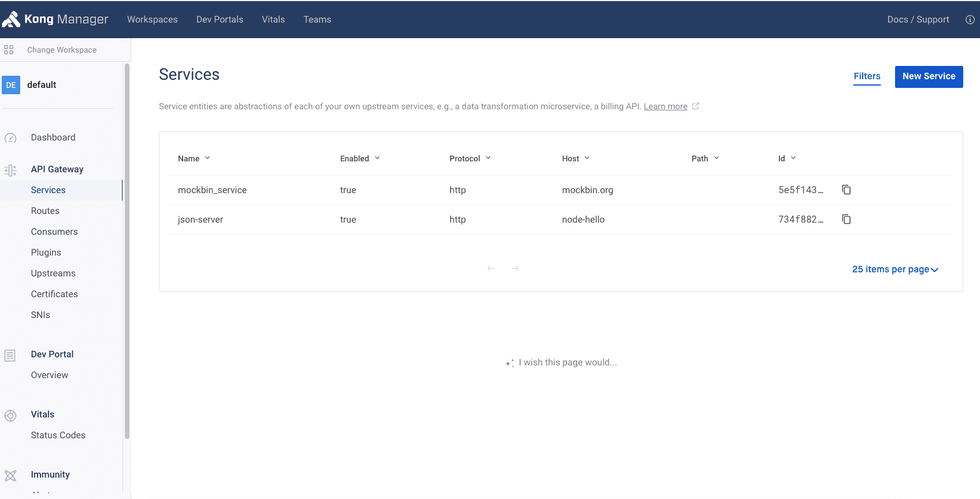The width and height of the screenshot is (980, 499).
Task: Copy the mockbin_service Id
Action: pos(847,190)
